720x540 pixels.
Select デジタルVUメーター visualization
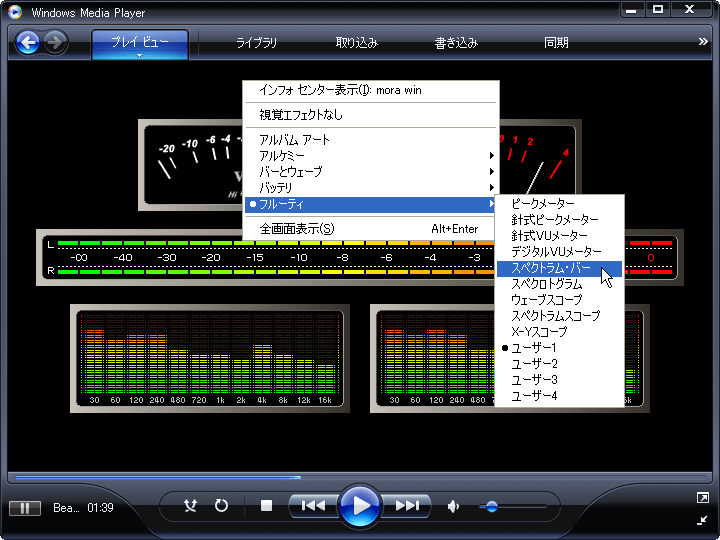[x=559, y=252]
